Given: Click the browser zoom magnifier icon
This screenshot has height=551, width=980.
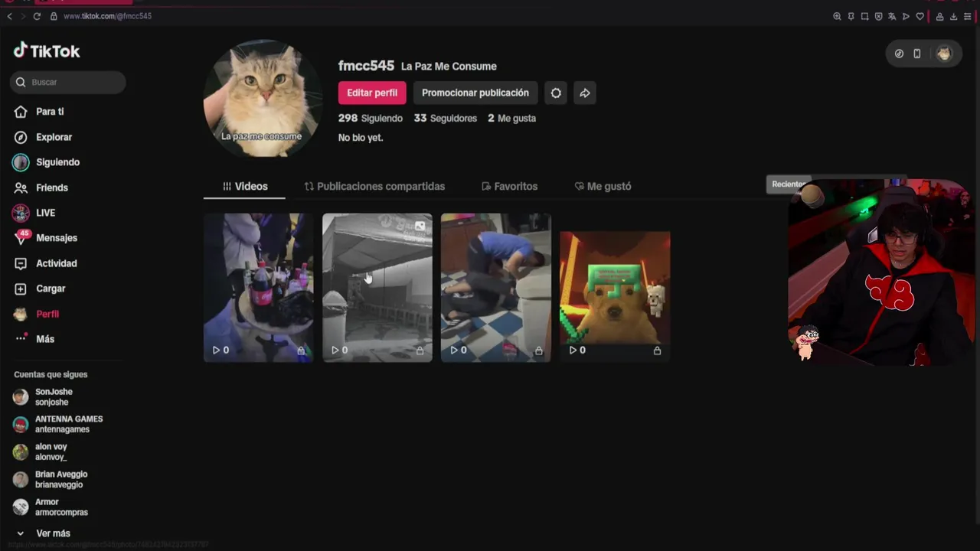Looking at the screenshot, I should point(837,16).
